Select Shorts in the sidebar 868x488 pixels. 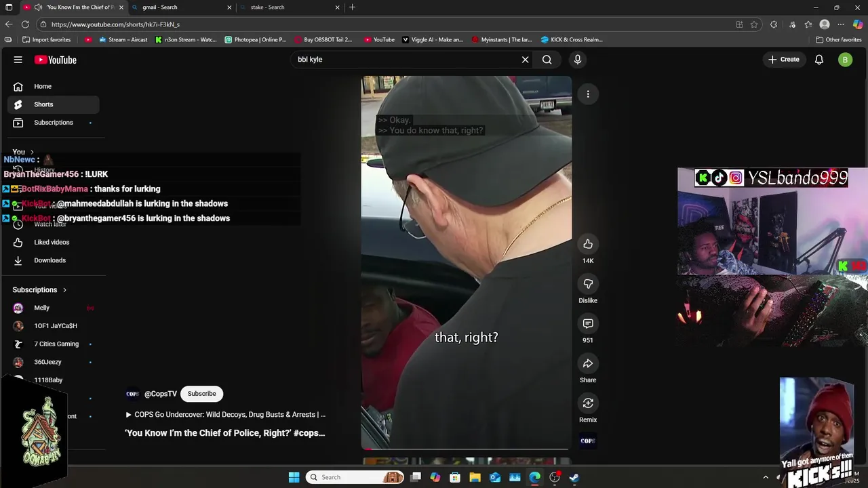pos(53,104)
